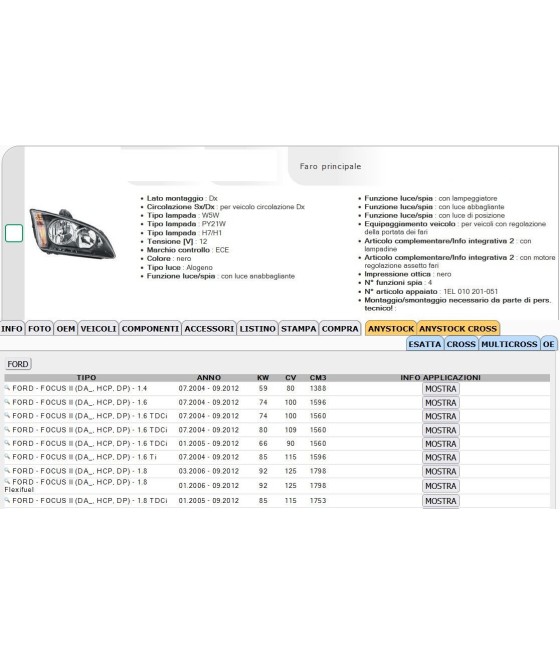The width and height of the screenshot is (560, 655).
Task: Click magnifier icon beside Focus II 1.8 TDCi
Action: coord(7,500)
